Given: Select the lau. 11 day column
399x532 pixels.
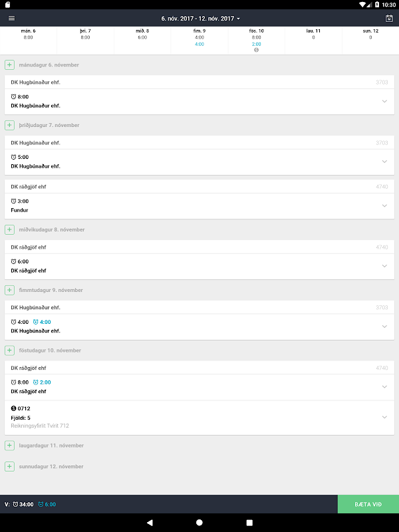Looking at the screenshot, I should click(x=313, y=40).
